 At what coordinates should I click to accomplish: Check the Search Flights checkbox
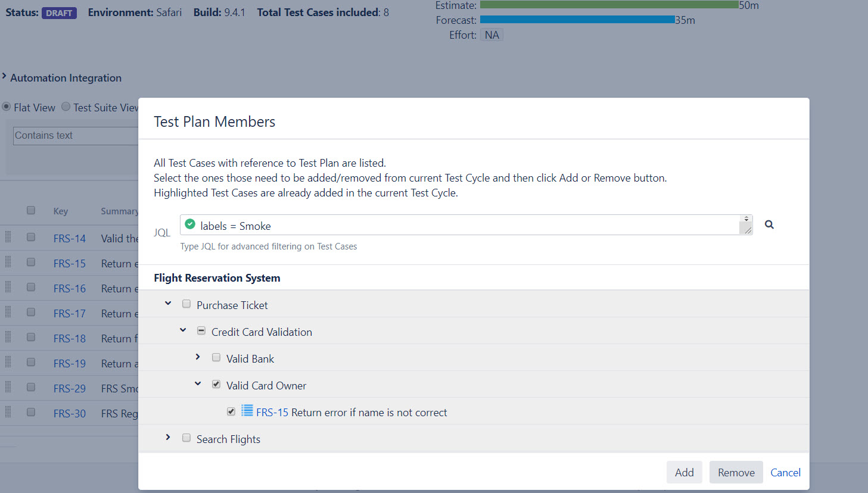[186, 438]
